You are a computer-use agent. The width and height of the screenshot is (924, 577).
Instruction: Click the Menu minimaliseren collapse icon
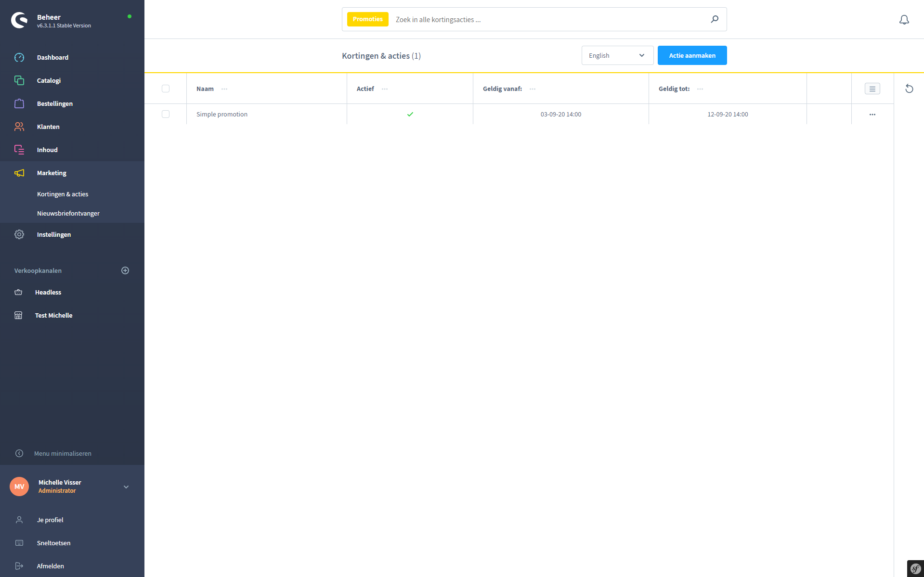pos(19,453)
